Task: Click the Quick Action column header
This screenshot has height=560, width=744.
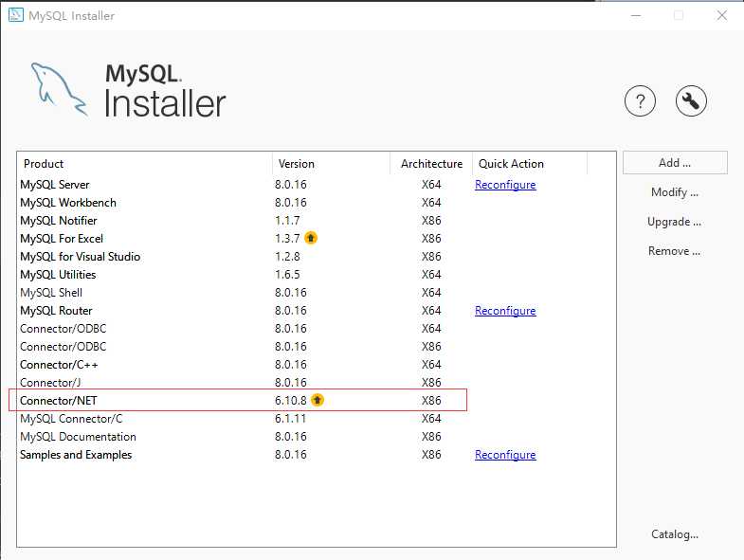Action: point(530,163)
